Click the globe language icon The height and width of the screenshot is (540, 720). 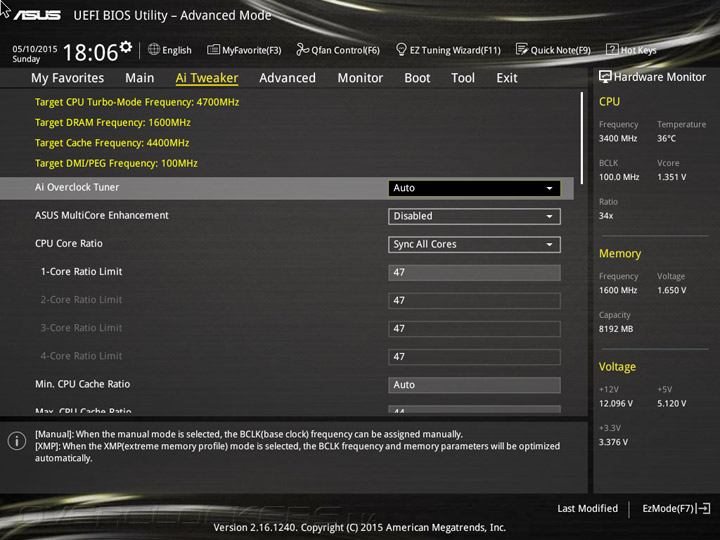point(154,49)
